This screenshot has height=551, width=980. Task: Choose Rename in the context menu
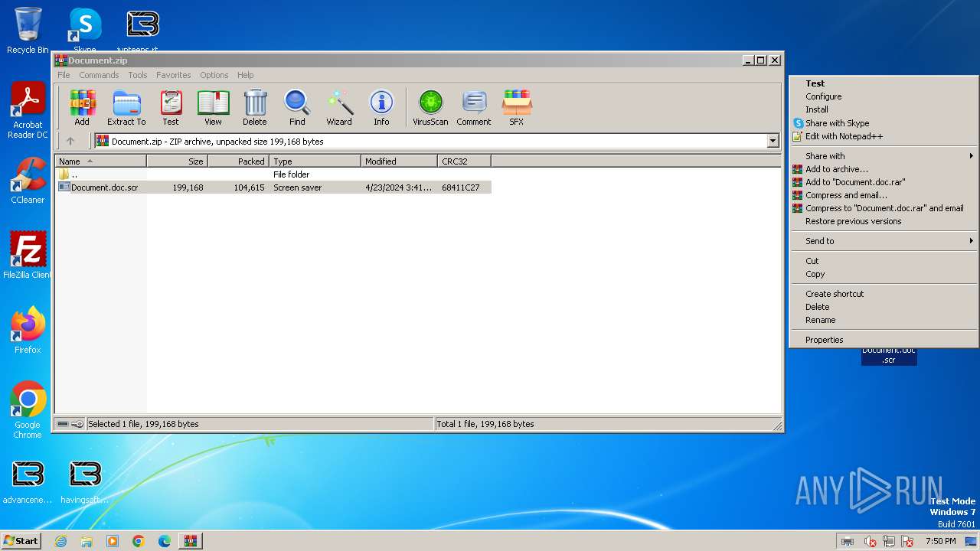pos(884,320)
